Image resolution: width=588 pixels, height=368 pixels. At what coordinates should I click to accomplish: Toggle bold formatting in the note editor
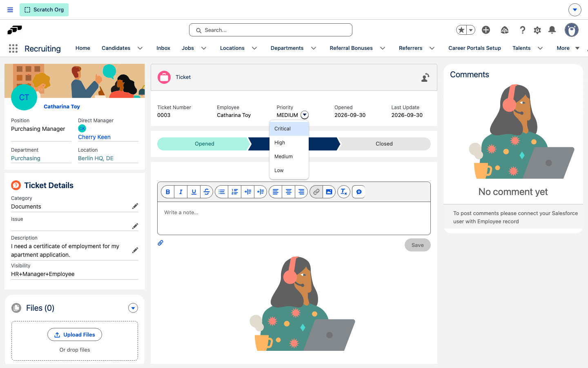pos(168,192)
